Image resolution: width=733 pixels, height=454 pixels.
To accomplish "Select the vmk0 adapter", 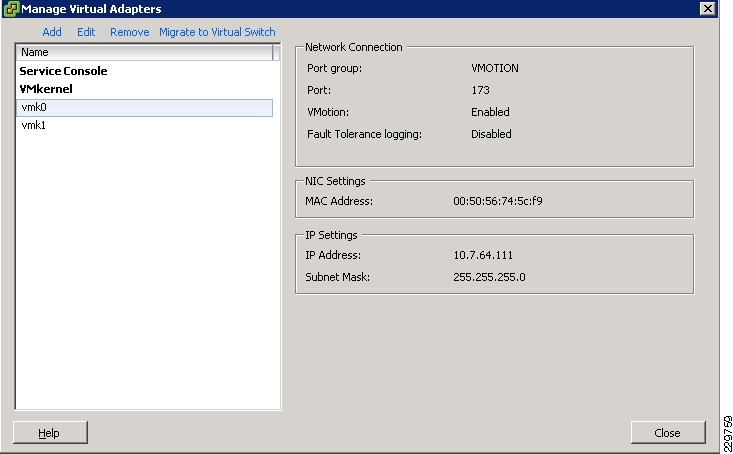I will click(x=33, y=107).
